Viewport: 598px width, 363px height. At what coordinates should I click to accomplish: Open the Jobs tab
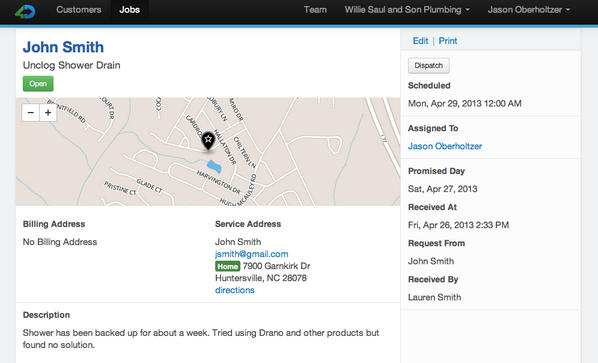[130, 10]
